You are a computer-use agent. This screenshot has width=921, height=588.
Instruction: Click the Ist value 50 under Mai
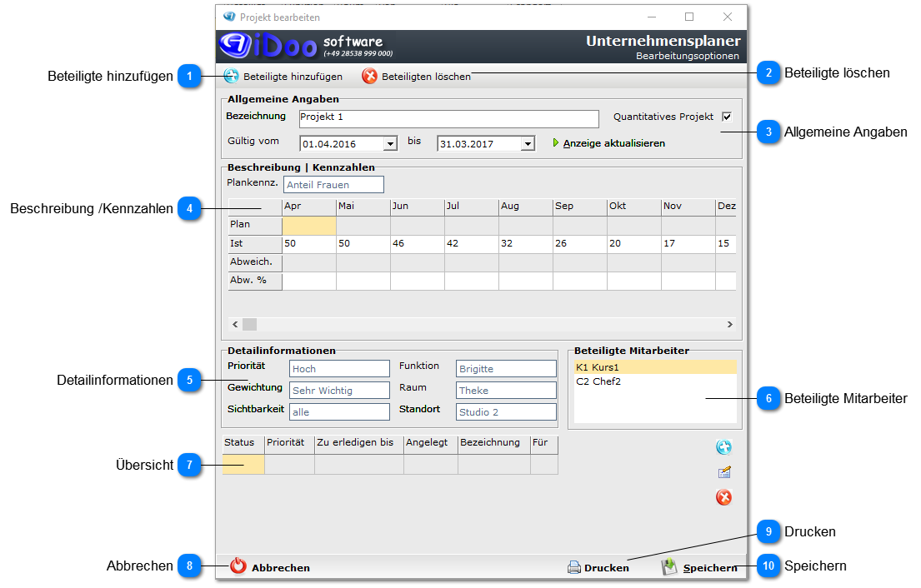pos(363,243)
